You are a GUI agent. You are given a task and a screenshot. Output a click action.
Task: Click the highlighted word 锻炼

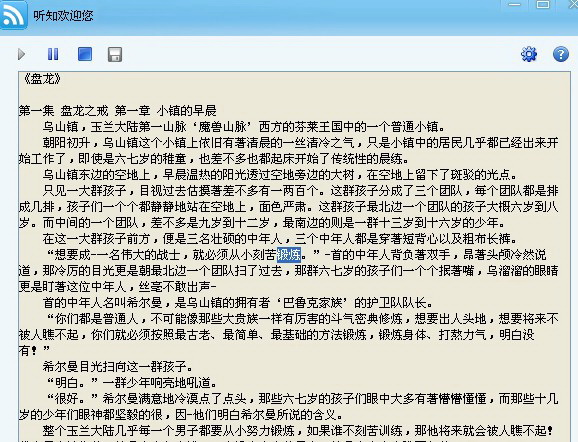click(289, 255)
